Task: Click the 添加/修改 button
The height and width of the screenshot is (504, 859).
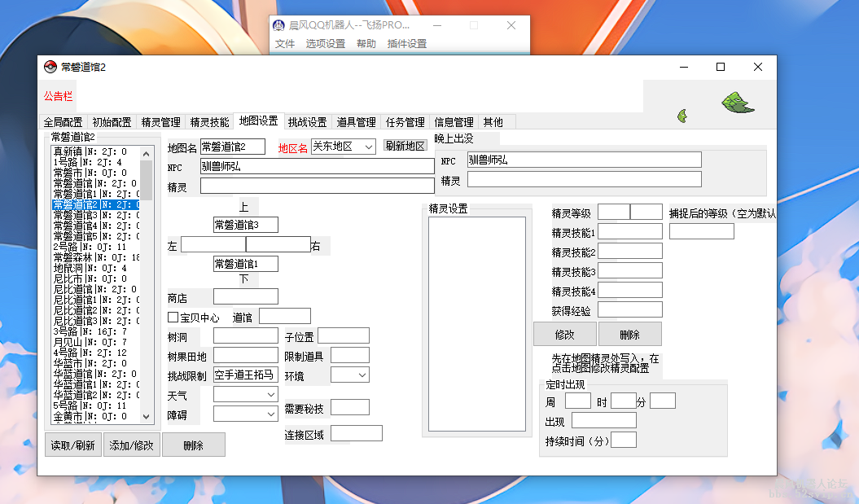Action: 131,445
